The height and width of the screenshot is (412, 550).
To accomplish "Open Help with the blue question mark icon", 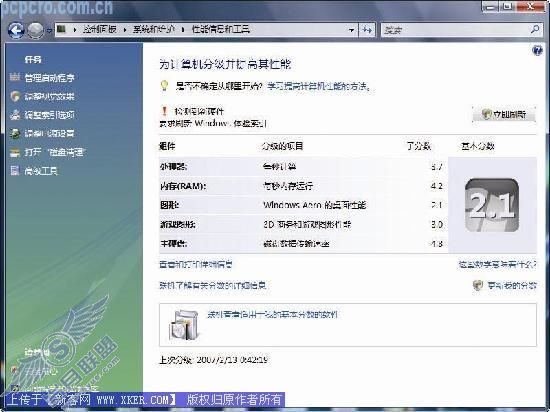I will [537, 50].
